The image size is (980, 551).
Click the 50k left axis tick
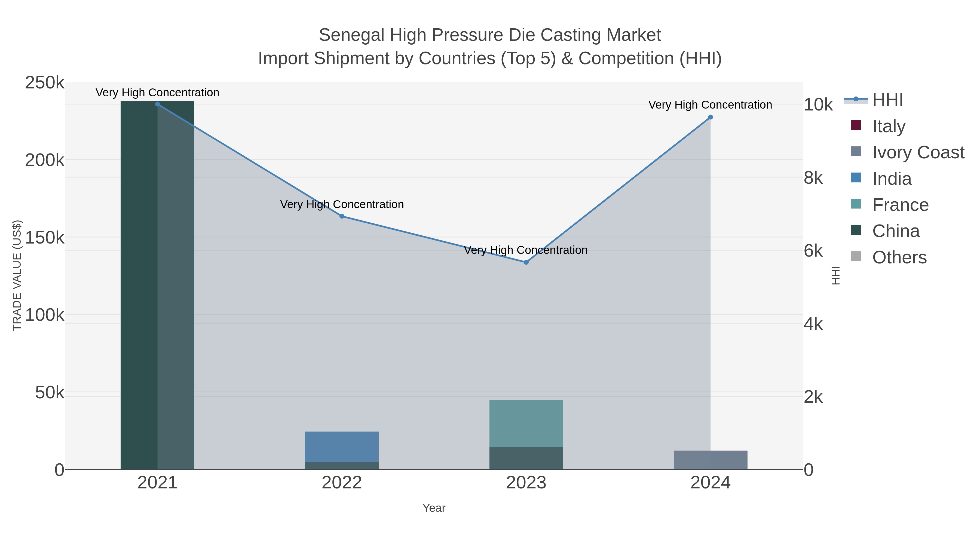click(50, 392)
